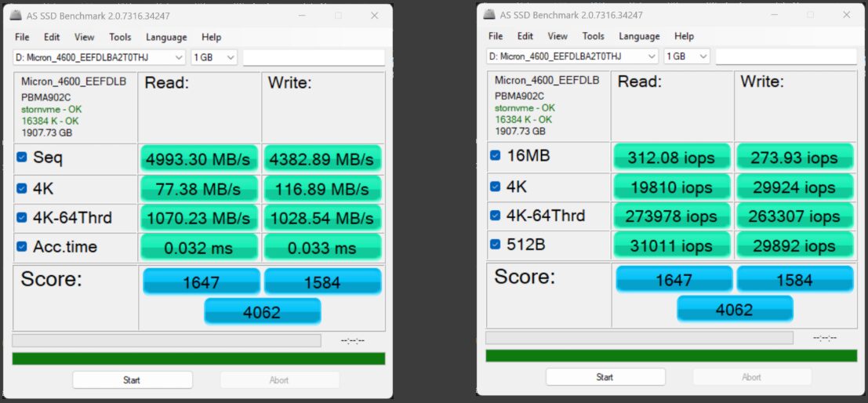This screenshot has width=868, height=403.
Task: Open the View menu in the iops window
Action: tap(557, 36)
